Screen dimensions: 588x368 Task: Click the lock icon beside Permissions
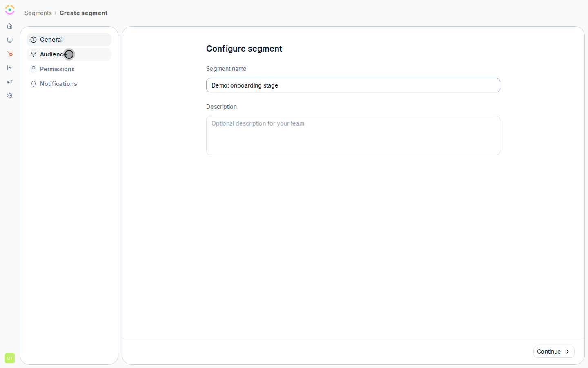point(33,69)
